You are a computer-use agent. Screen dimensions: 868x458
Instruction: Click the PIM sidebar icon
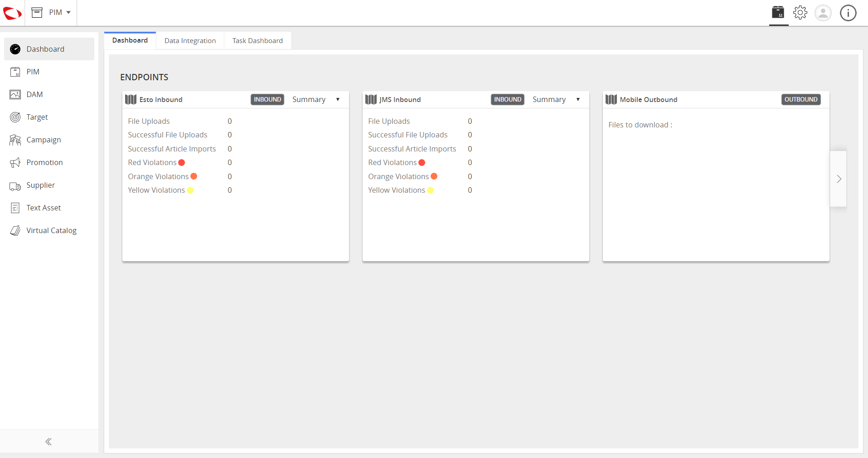[15, 72]
